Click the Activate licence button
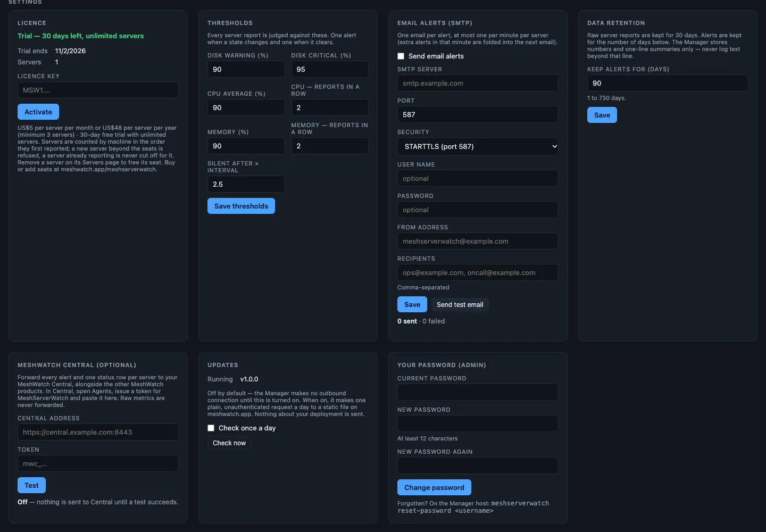766x532 pixels. tap(38, 112)
